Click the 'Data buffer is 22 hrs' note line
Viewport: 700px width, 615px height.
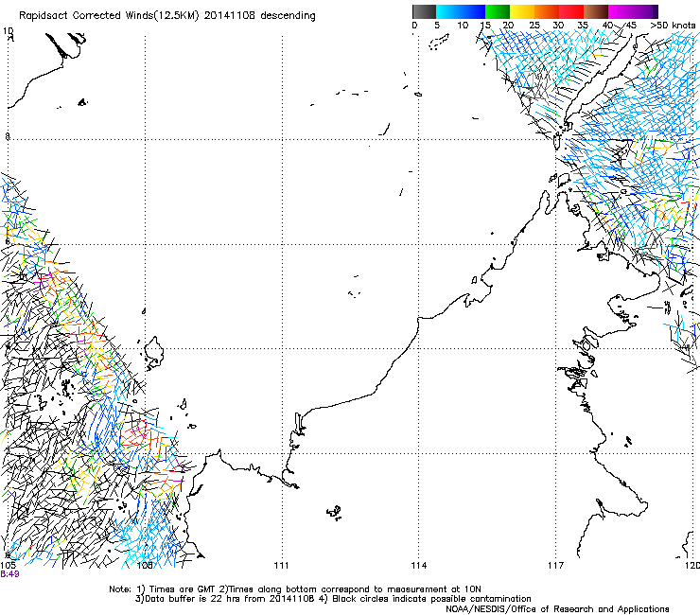pyautogui.click(x=333, y=599)
